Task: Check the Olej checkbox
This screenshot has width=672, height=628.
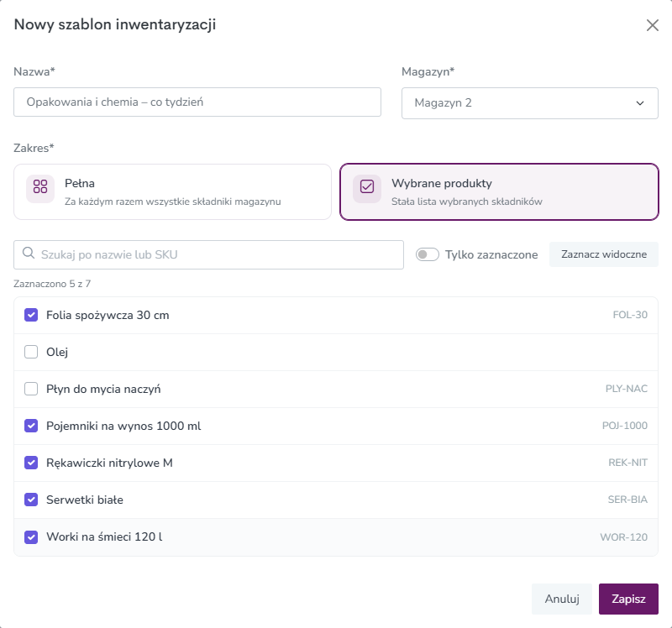Action: point(31,352)
